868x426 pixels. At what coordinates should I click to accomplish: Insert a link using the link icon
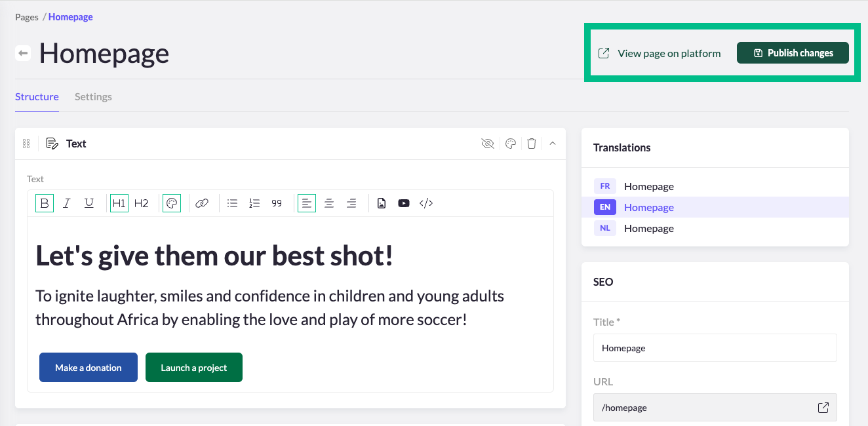202,203
